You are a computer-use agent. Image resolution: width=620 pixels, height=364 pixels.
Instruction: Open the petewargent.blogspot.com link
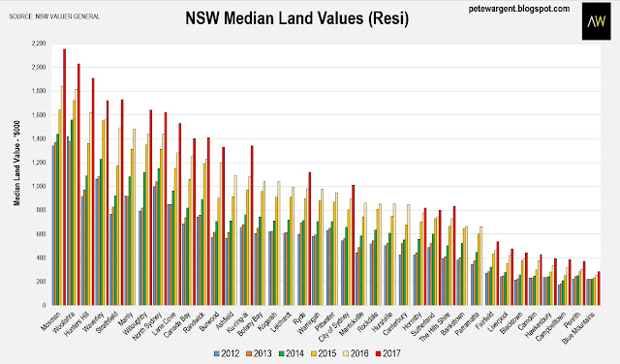(x=519, y=9)
